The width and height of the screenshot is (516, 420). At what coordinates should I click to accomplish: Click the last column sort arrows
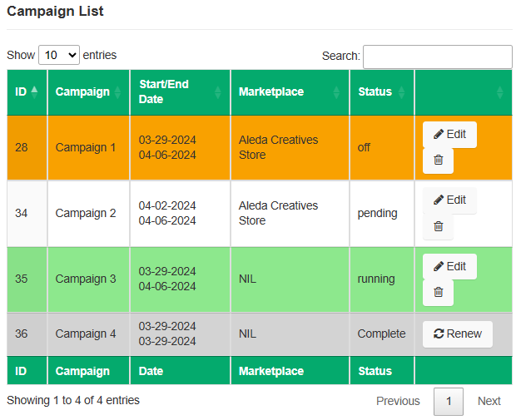pyautogui.click(x=499, y=91)
